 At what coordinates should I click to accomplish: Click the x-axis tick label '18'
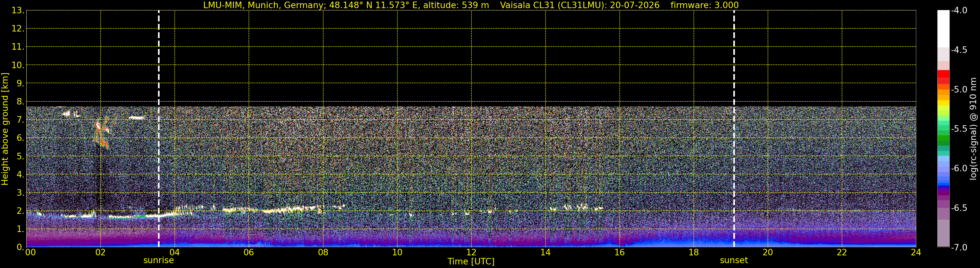click(694, 253)
